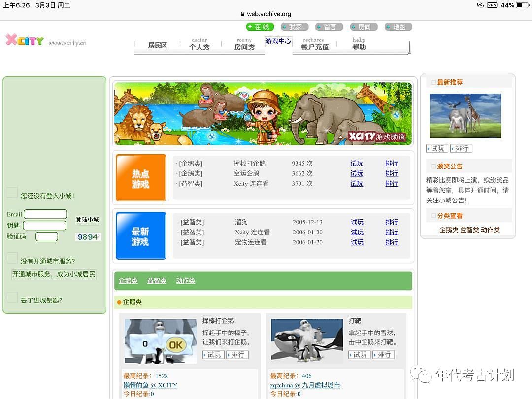The image size is (532, 399).
Task: Open the 帐户充值 recharge tab
Action: pos(315,44)
